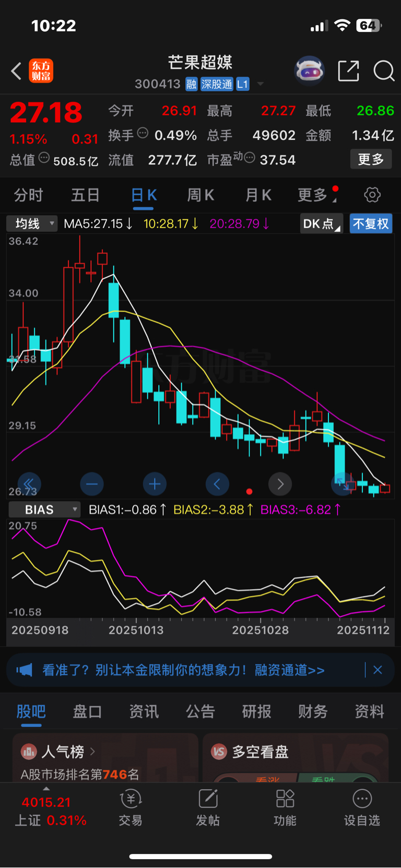Tap the 更多 quote details button
The height and width of the screenshot is (868, 401).
tap(371, 159)
